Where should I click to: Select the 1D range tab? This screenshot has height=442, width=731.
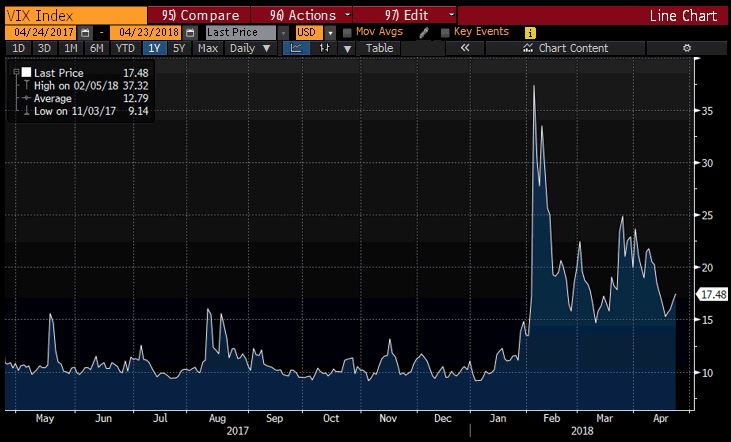tap(18, 48)
